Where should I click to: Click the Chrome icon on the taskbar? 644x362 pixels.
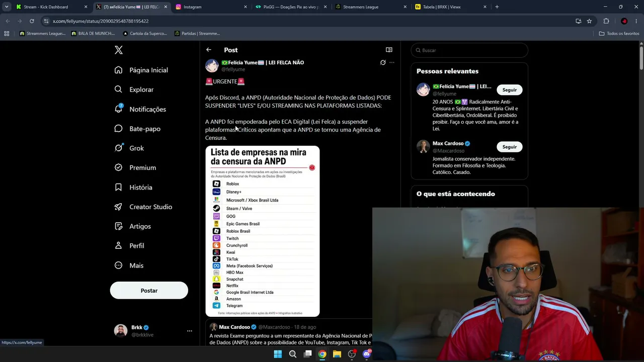[322, 354]
